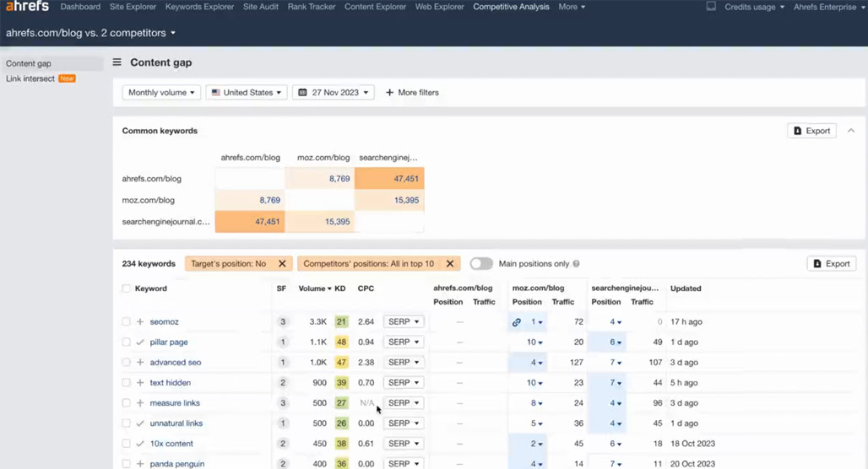Open the seomoz keyword link
This screenshot has width=868, height=469.
(x=165, y=322)
